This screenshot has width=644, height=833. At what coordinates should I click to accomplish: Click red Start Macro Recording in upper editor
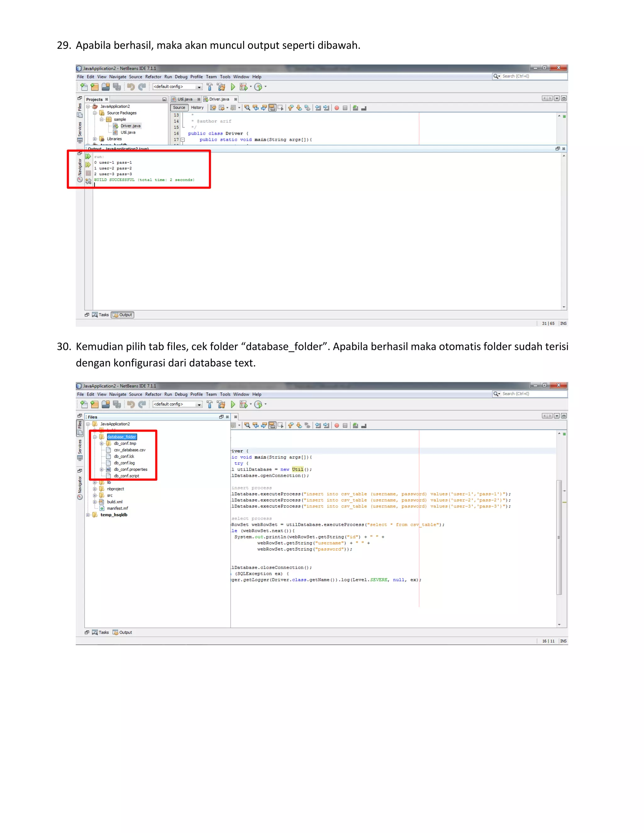point(337,108)
